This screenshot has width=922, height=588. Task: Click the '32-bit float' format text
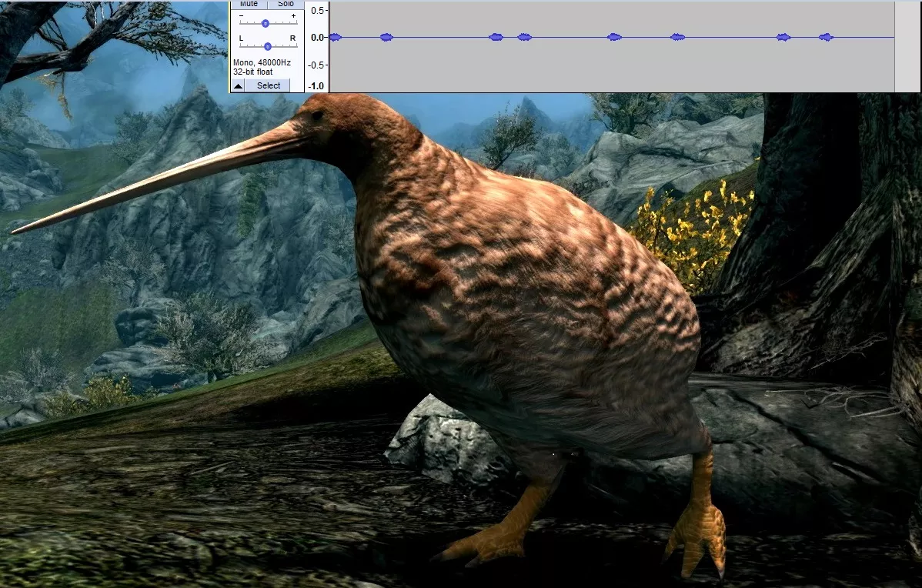pyautogui.click(x=253, y=72)
